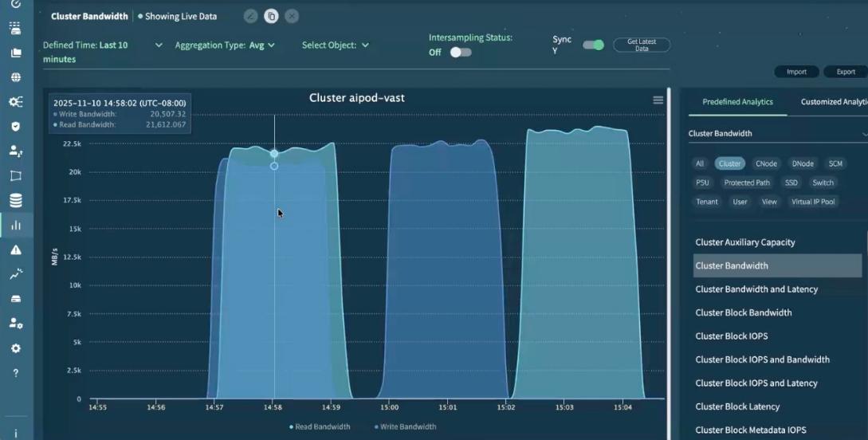
Task: Toggle Read Bandwidth series in legend
Action: (320, 426)
